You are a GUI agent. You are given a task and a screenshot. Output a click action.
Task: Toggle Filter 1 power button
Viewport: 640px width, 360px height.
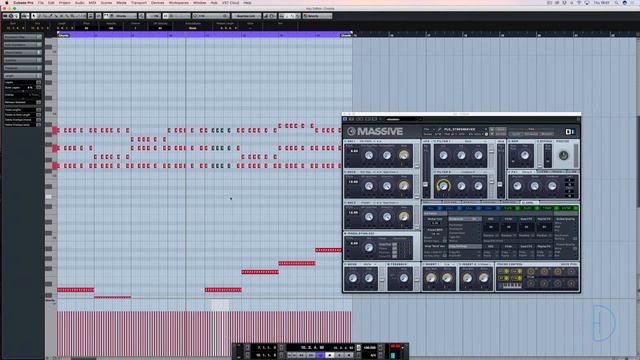point(435,141)
